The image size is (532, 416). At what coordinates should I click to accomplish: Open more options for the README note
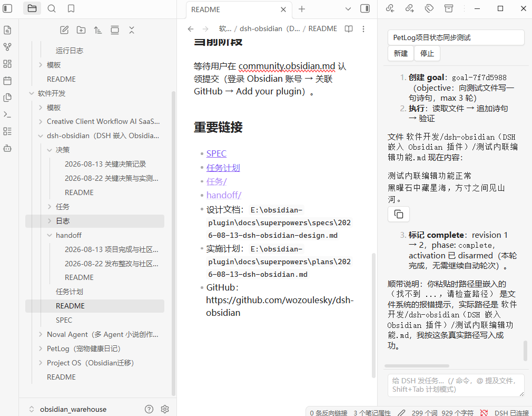point(363,29)
